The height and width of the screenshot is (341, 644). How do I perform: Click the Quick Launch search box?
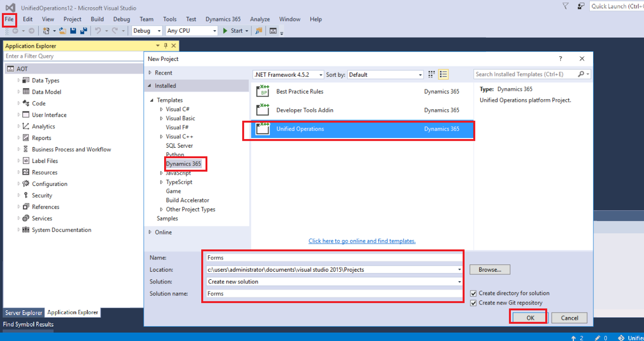click(x=617, y=6)
